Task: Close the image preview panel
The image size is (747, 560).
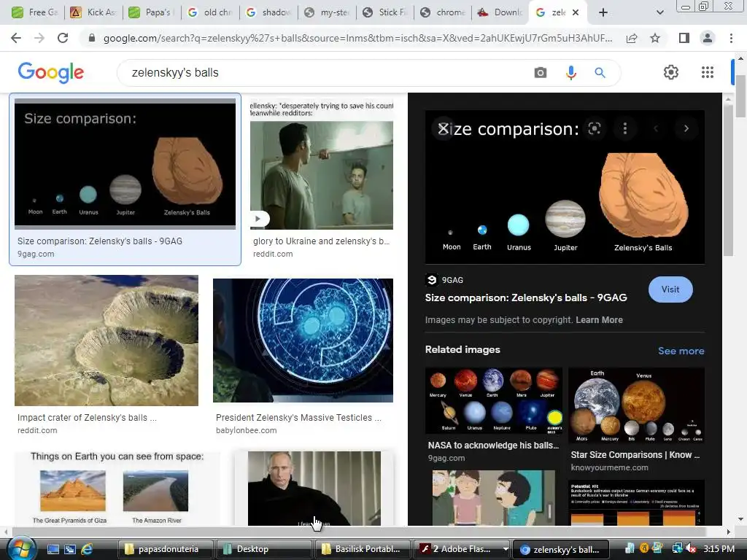Action: tap(443, 128)
